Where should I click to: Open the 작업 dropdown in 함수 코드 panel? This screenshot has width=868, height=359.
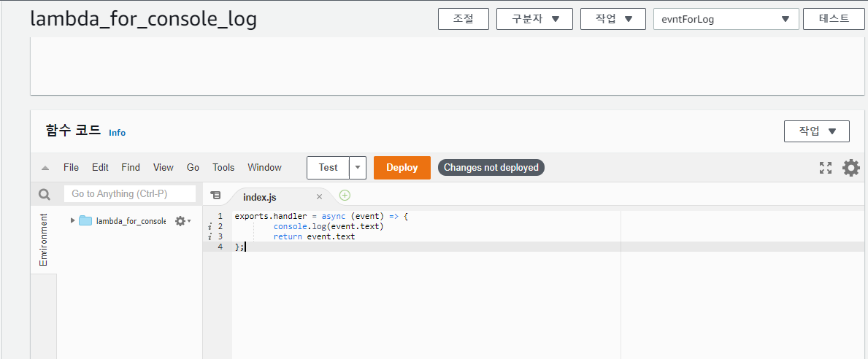coord(816,131)
